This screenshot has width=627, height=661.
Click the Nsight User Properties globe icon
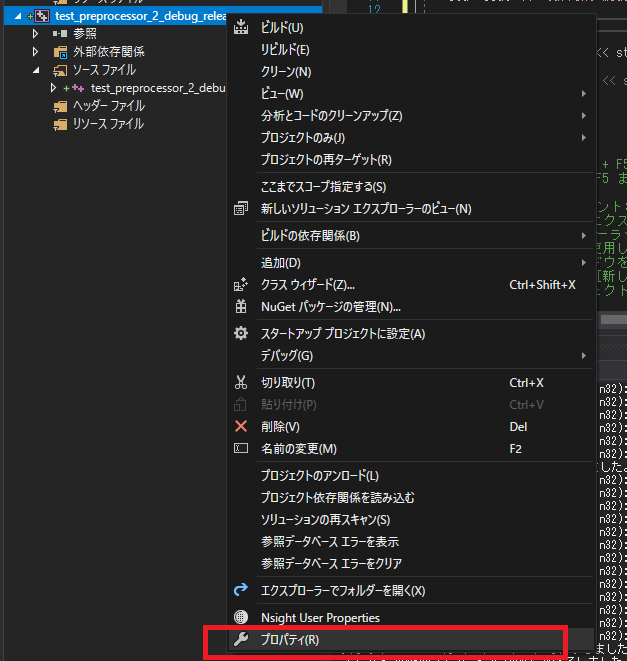(241, 617)
